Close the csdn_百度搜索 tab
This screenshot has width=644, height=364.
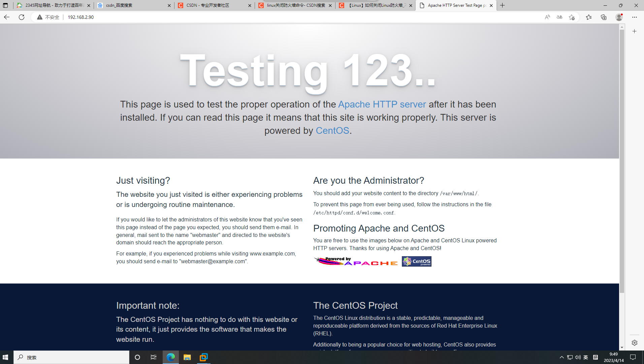pyautogui.click(x=169, y=5)
